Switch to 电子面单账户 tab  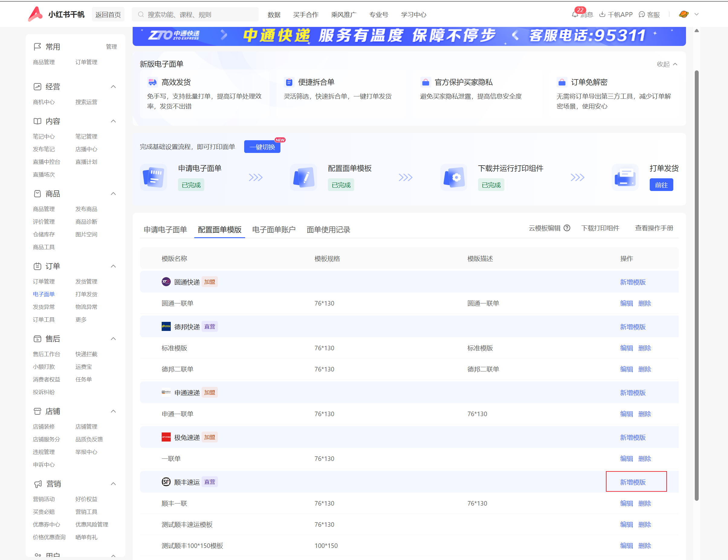[x=274, y=230]
